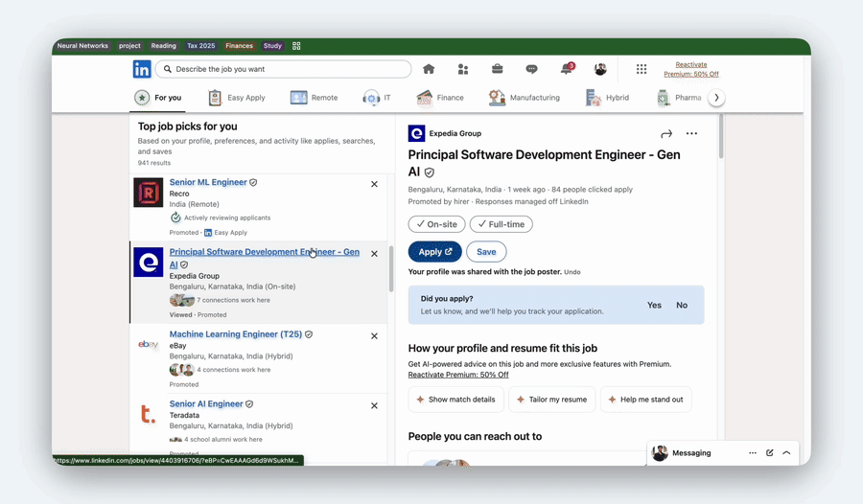Click the On-site preference pill
The image size is (863, 504).
436,224
